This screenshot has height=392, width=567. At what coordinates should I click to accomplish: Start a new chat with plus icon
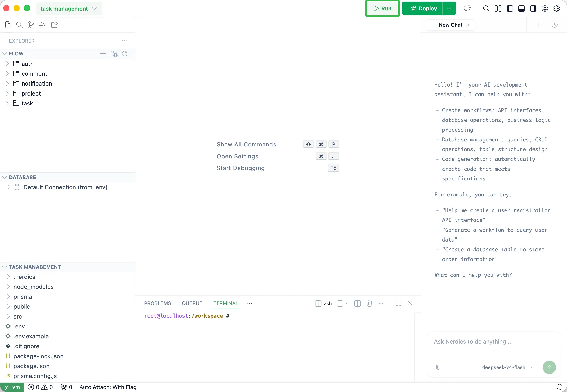pos(538,25)
